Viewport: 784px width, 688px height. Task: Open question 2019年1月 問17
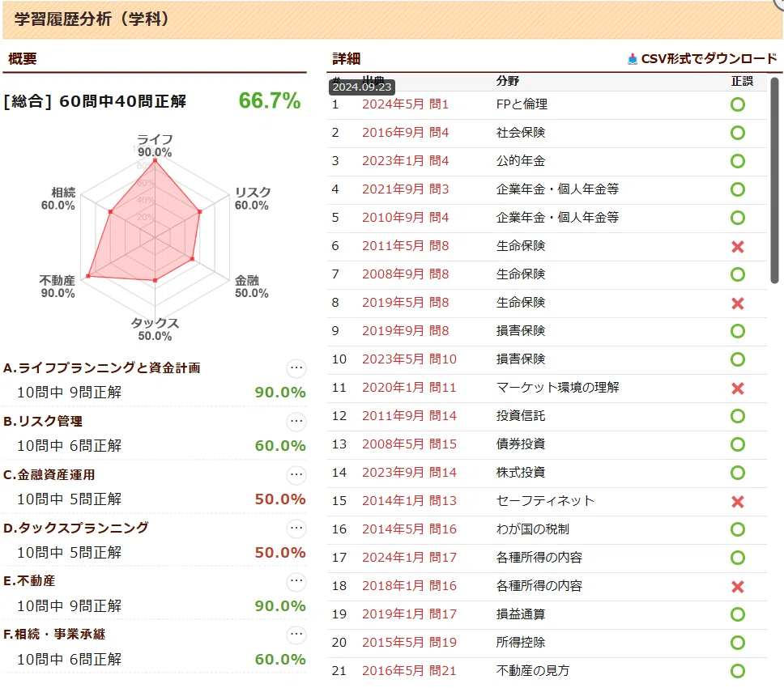point(410,614)
